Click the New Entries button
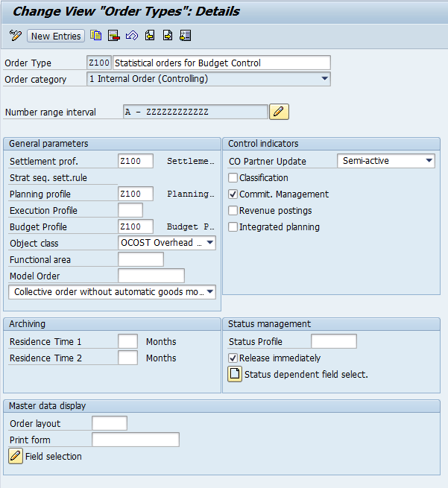 [x=56, y=36]
